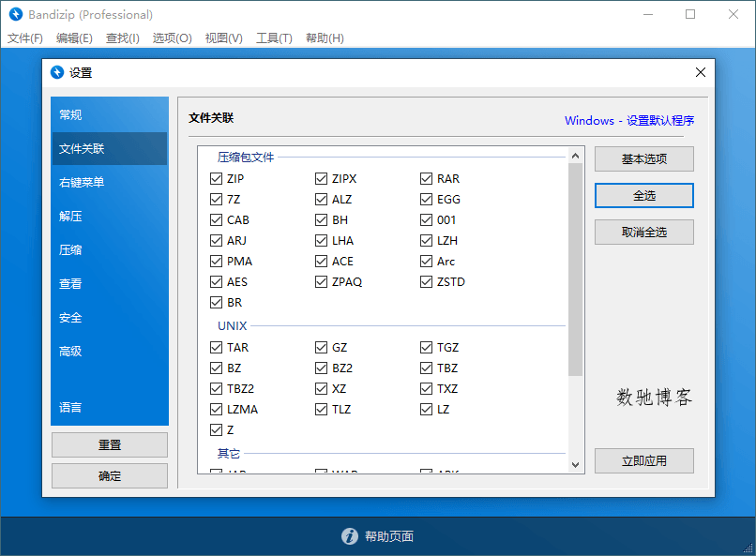Image resolution: width=756 pixels, height=556 pixels.
Task: Click the 全选 button
Action: pos(643,196)
